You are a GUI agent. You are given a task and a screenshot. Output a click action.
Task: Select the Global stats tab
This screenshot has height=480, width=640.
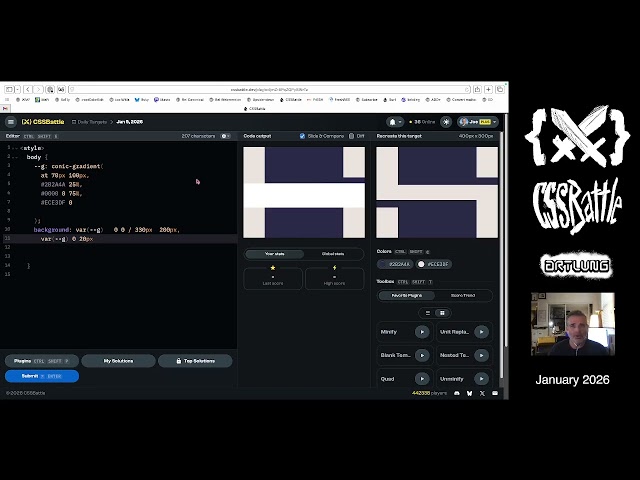[x=333, y=254]
